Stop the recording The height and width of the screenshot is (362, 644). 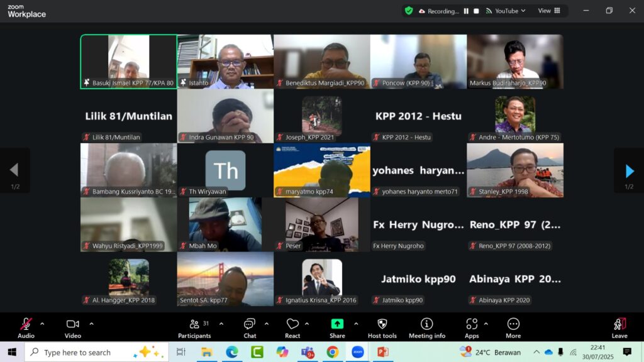coord(477,11)
